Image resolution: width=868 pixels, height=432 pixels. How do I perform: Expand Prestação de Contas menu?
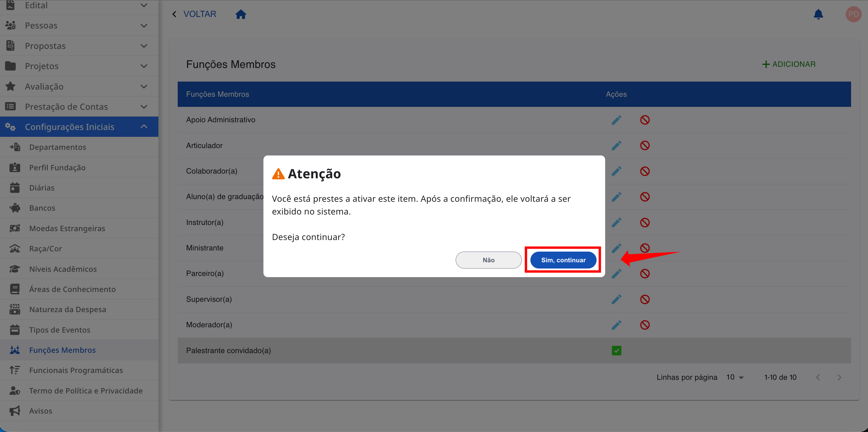pyautogui.click(x=79, y=107)
